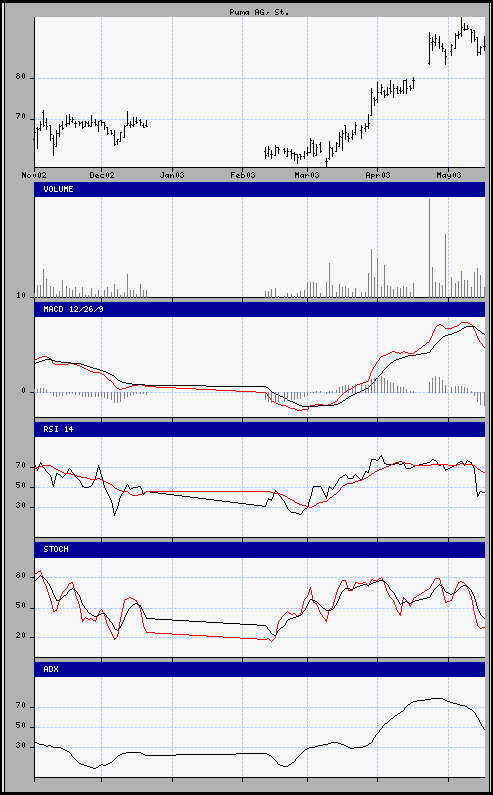This screenshot has height=795, width=493.
Task: Click the STOCH panel header
Action: (260, 550)
